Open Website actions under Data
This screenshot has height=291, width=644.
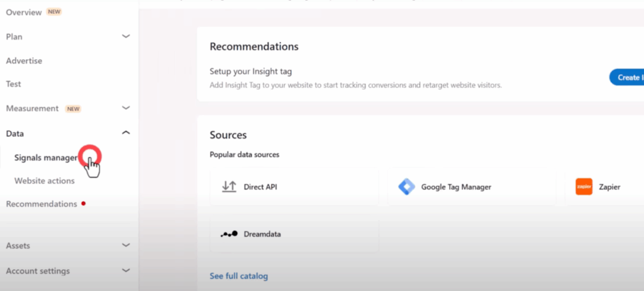45,180
